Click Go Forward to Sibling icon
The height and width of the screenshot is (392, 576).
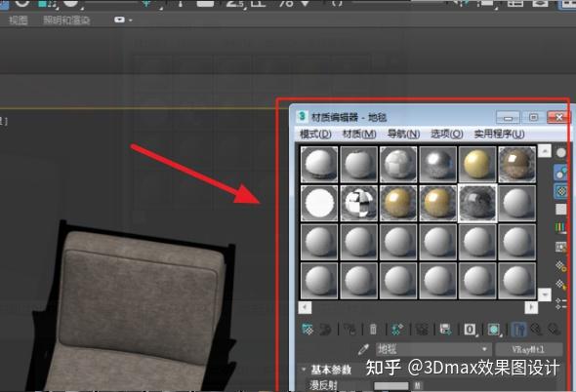tap(554, 330)
